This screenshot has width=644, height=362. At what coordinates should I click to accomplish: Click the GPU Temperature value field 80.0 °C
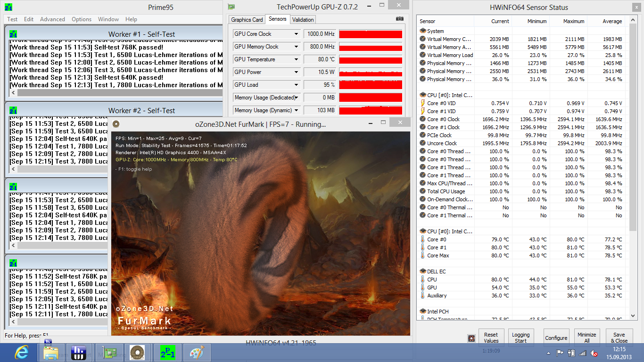(x=320, y=59)
